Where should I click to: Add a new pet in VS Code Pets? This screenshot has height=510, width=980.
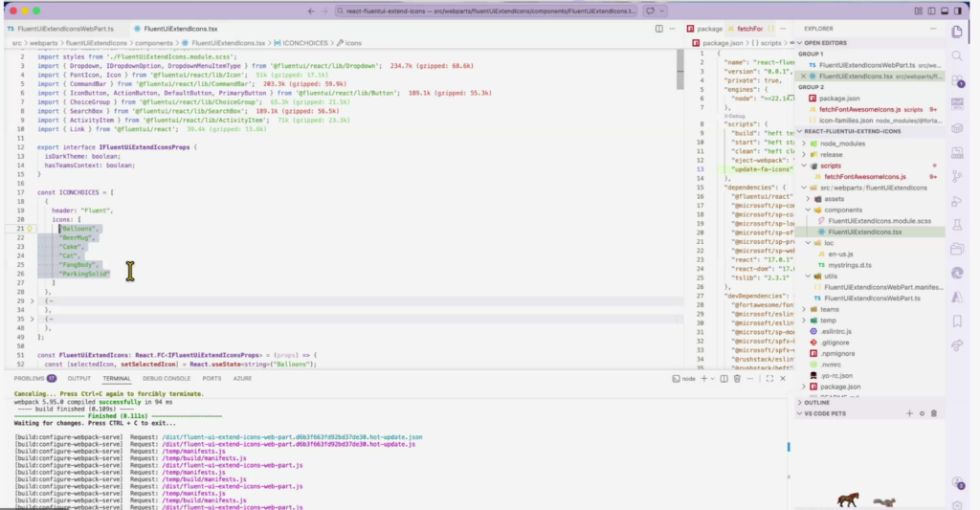tap(908, 413)
